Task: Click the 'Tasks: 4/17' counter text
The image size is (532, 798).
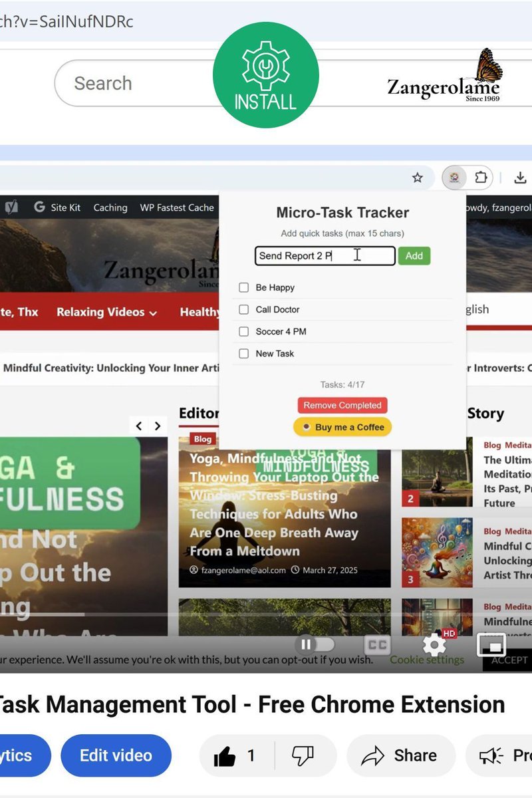Action: pyautogui.click(x=342, y=384)
